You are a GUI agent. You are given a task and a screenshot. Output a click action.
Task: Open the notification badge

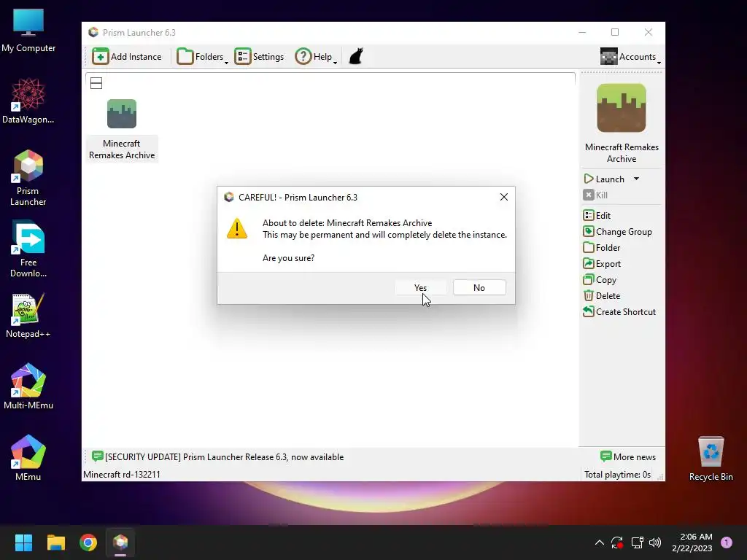point(726,542)
